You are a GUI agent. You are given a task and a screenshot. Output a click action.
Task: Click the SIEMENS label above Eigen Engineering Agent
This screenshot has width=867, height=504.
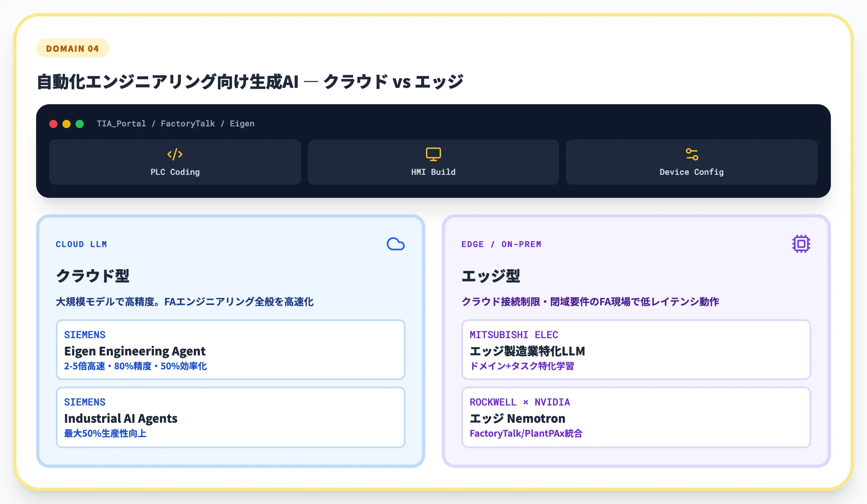pos(85,335)
